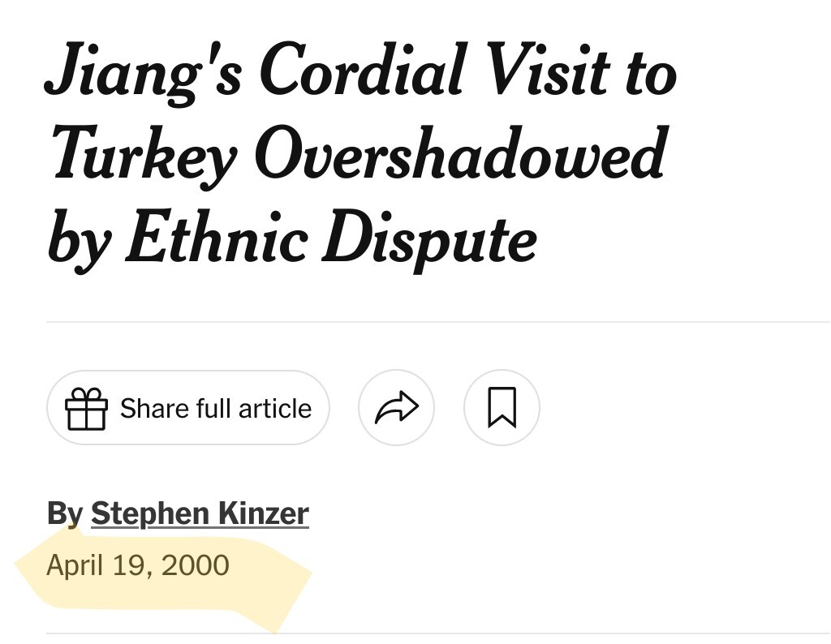Image resolution: width=831 pixels, height=644 pixels.
Task: Click the April 19, 2000 date
Action: (138, 565)
